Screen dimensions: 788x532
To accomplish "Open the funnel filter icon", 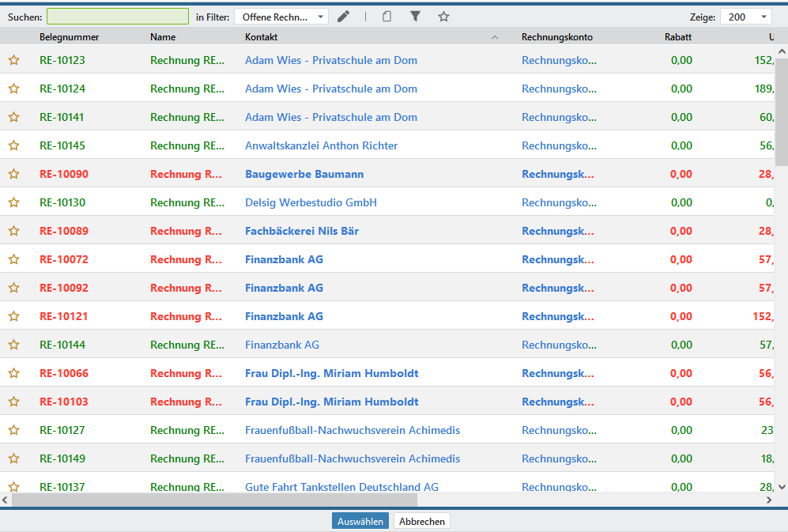I will [x=415, y=17].
